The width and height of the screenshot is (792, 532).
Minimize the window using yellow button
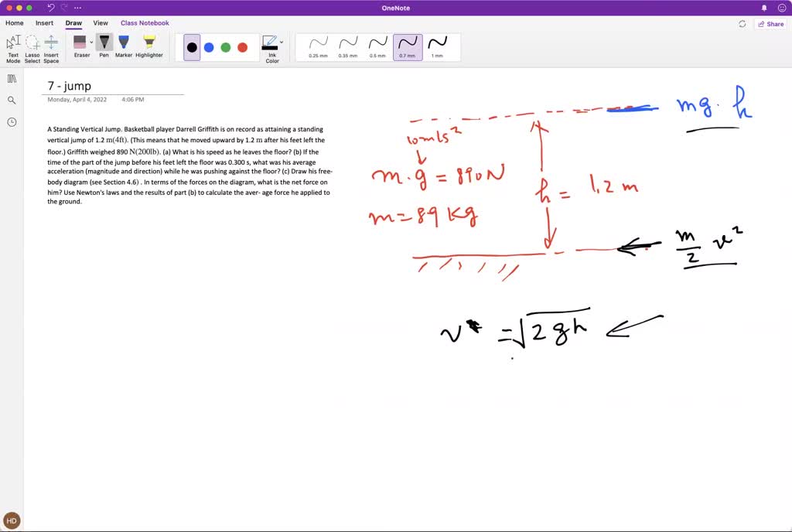click(19, 8)
